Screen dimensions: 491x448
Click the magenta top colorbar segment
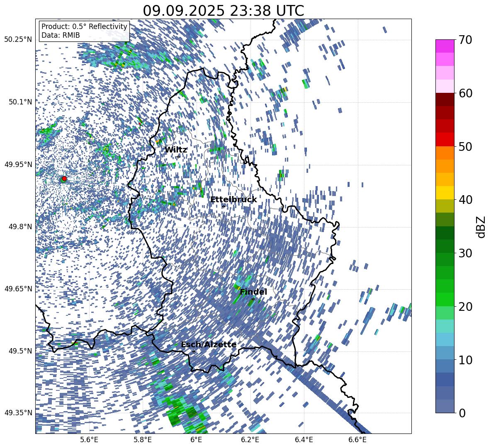(x=445, y=46)
